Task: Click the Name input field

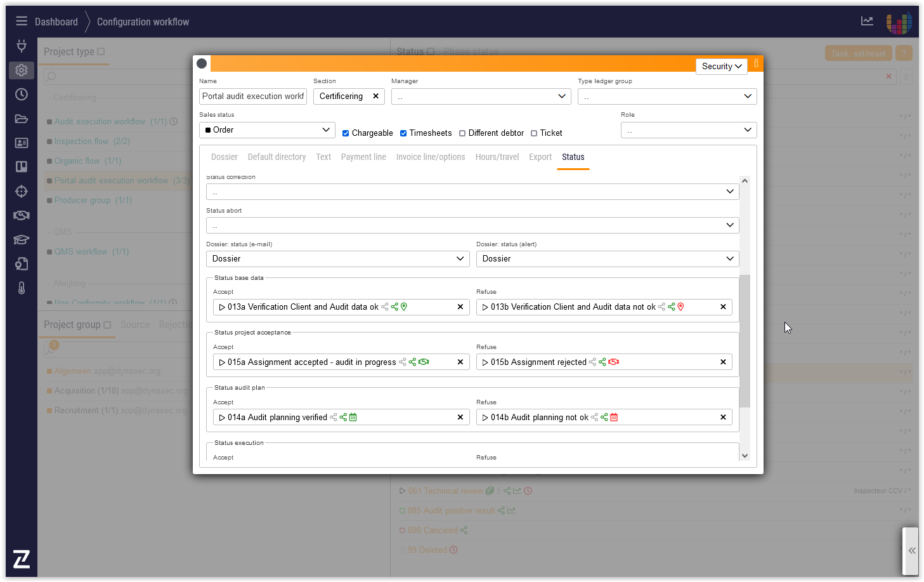Action: pyautogui.click(x=253, y=96)
